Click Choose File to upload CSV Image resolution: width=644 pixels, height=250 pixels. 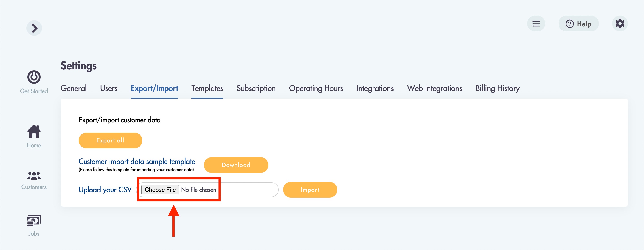coord(160,190)
